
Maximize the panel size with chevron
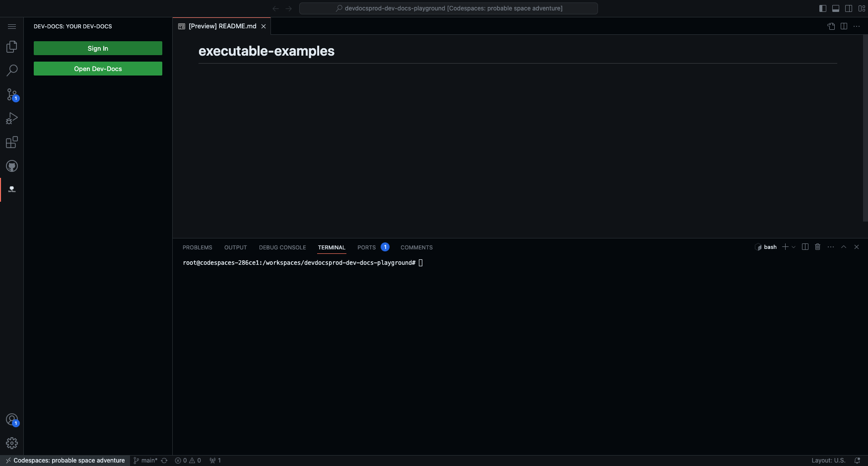pyautogui.click(x=844, y=247)
